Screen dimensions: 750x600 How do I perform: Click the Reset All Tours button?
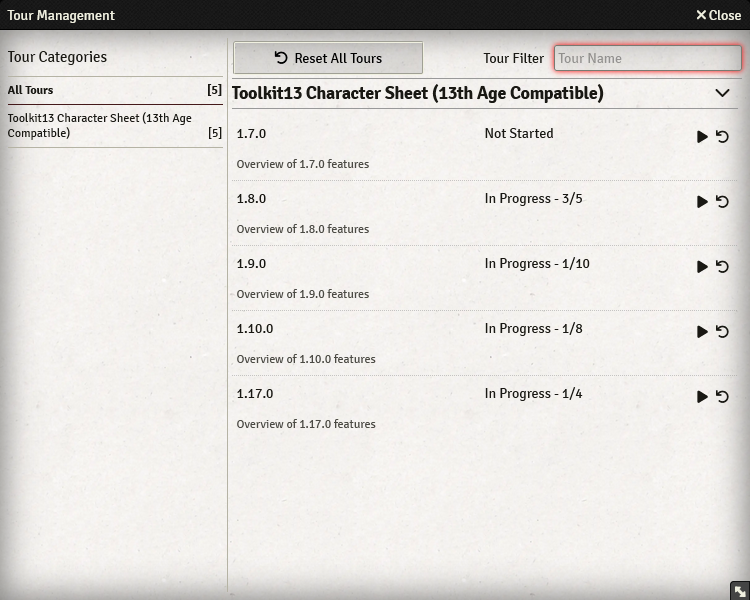click(x=328, y=58)
